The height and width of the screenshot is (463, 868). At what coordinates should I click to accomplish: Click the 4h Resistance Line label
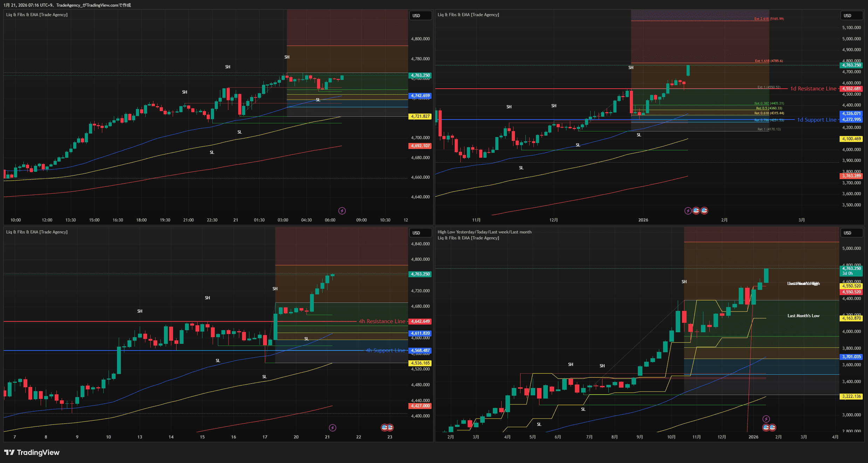pos(382,321)
